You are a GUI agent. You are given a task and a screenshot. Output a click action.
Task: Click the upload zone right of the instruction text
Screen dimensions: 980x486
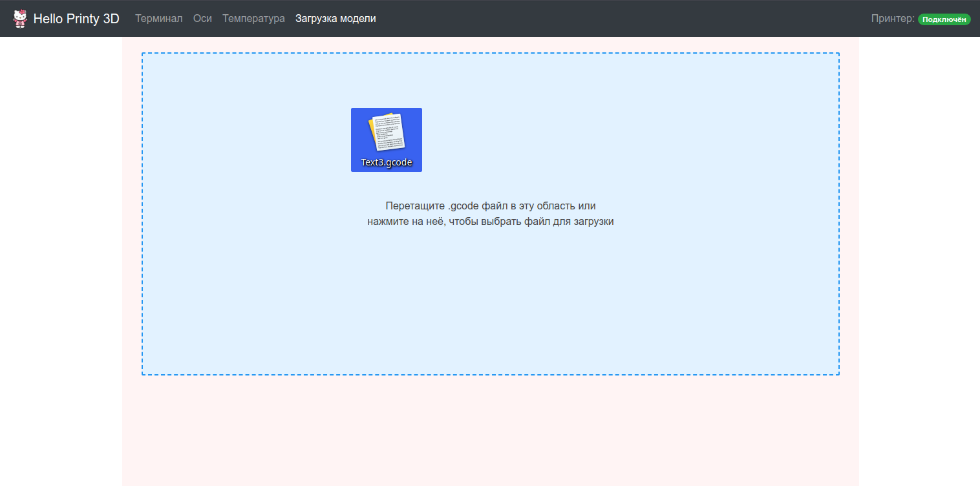(724, 213)
